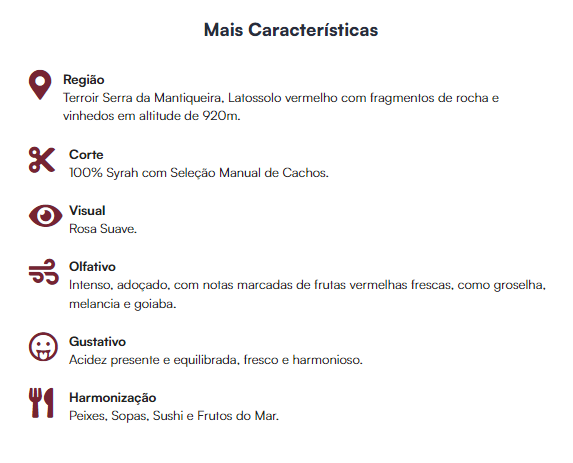573x463 pixels.
Task: Click the Harmonização heading text
Action: tap(113, 397)
